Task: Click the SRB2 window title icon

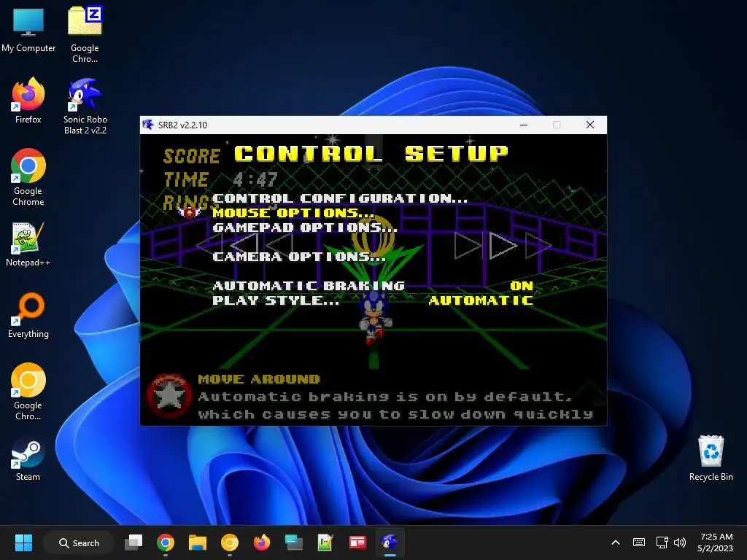Action: pos(148,125)
